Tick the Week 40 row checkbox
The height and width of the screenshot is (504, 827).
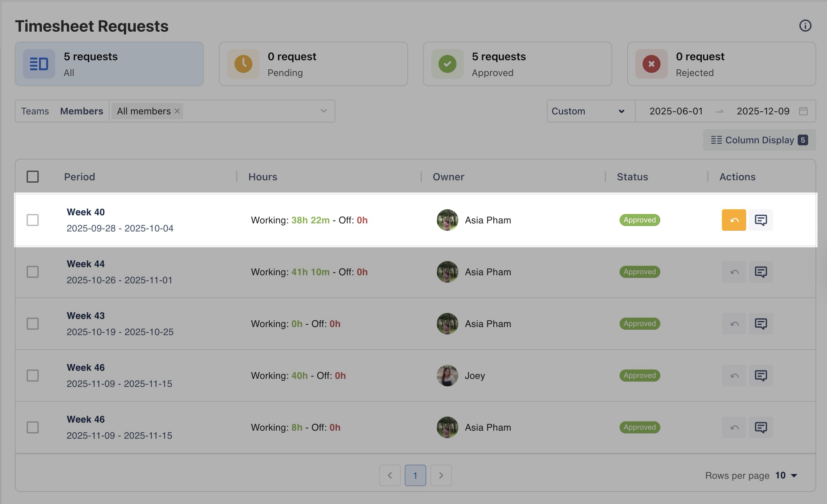pyautogui.click(x=33, y=220)
